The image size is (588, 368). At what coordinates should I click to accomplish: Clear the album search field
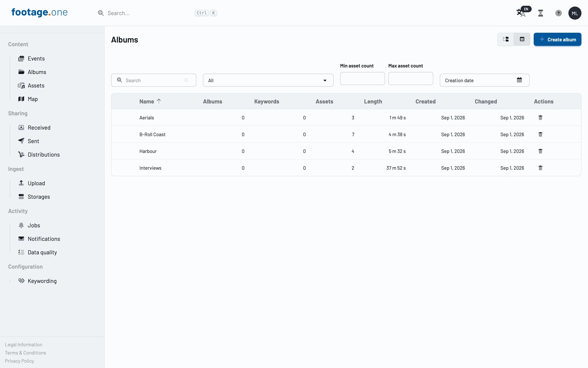[186, 80]
